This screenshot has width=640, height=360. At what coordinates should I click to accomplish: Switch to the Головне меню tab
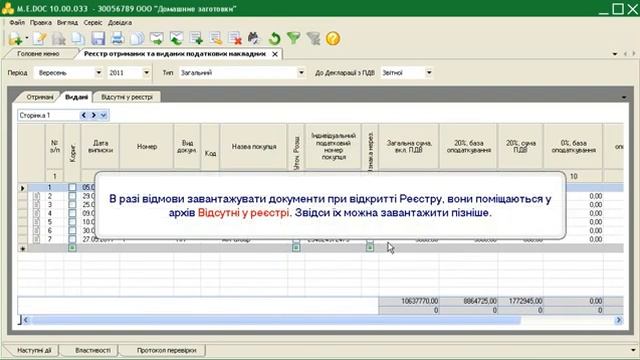coord(38,54)
